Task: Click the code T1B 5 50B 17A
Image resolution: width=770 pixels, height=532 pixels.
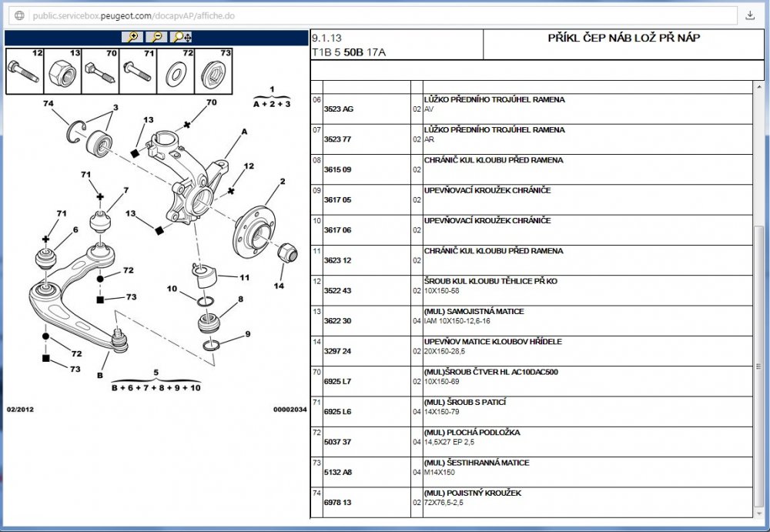Action: coord(349,52)
